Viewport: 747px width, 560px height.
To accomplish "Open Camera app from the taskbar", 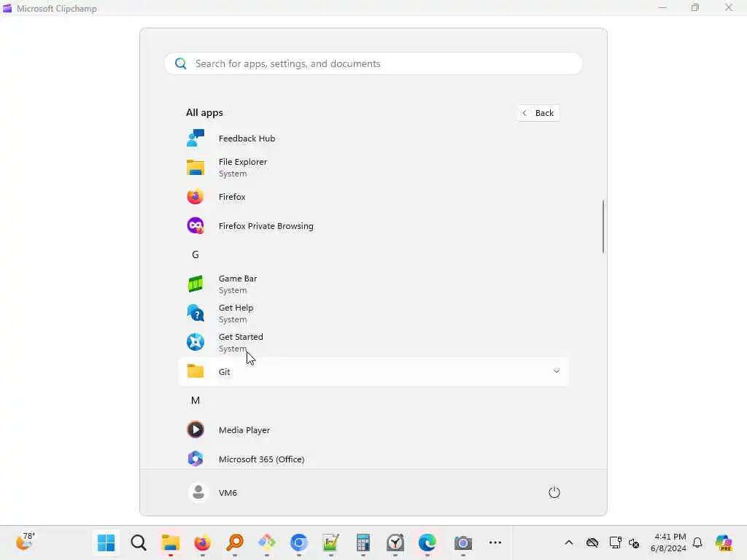I will pos(462,542).
